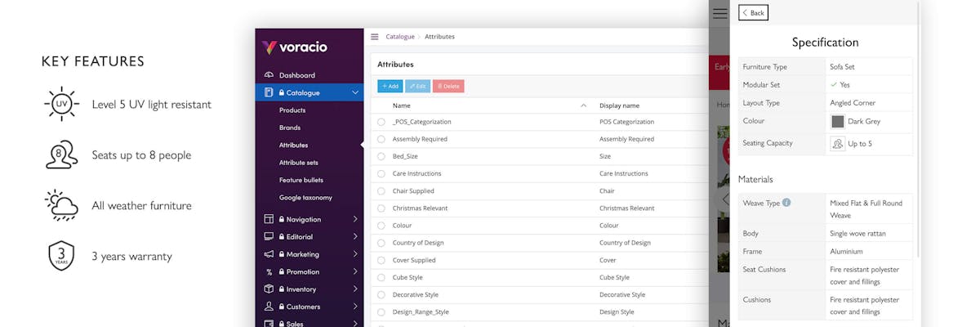Click the Display name column header

[x=619, y=105]
